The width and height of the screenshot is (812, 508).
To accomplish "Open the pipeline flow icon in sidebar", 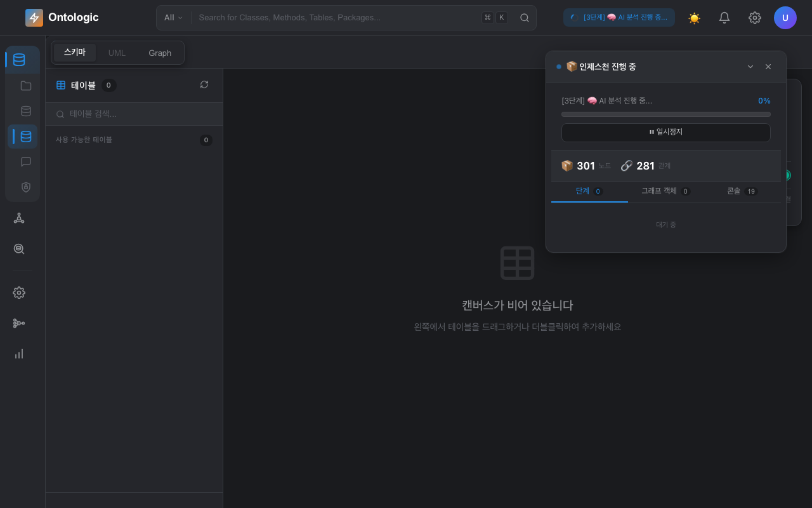I will click(19, 323).
